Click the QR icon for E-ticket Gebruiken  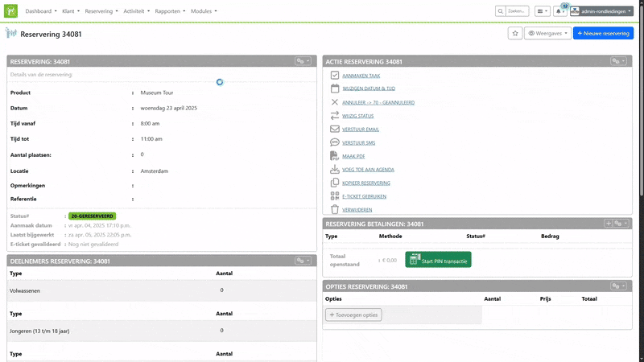335,195
